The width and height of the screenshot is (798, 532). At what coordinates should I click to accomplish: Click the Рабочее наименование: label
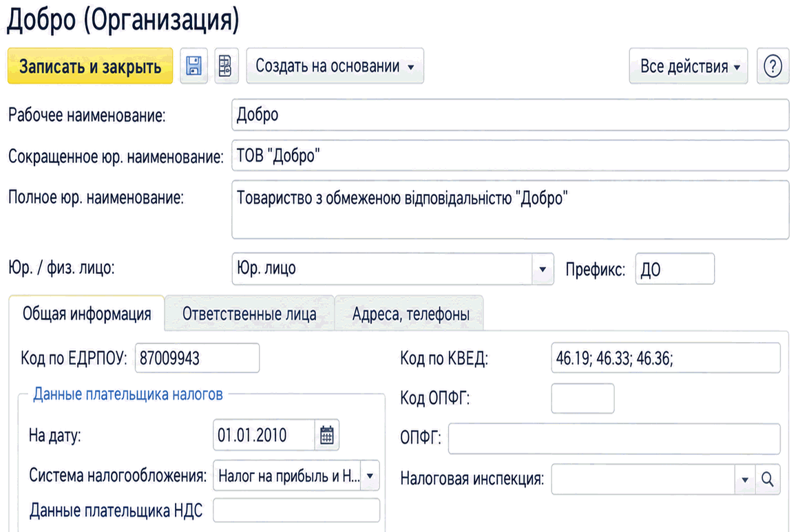click(x=87, y=116)
